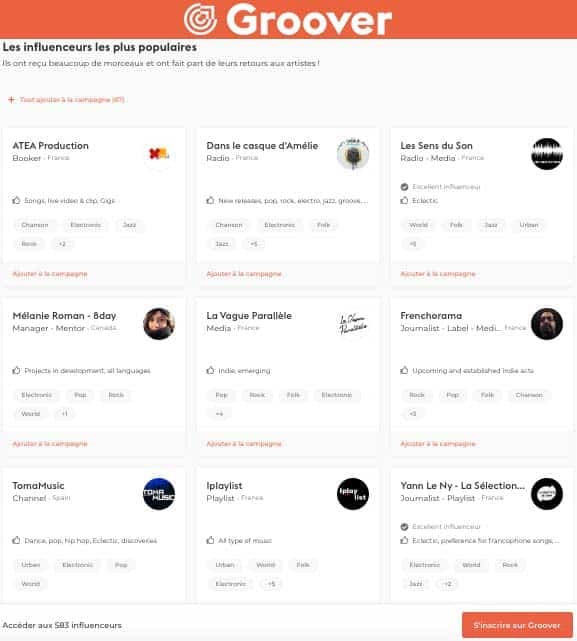Expand the +2 genres tag on ATEA Production
Viewport: 577px width, 641px height.
pos(62,244)
